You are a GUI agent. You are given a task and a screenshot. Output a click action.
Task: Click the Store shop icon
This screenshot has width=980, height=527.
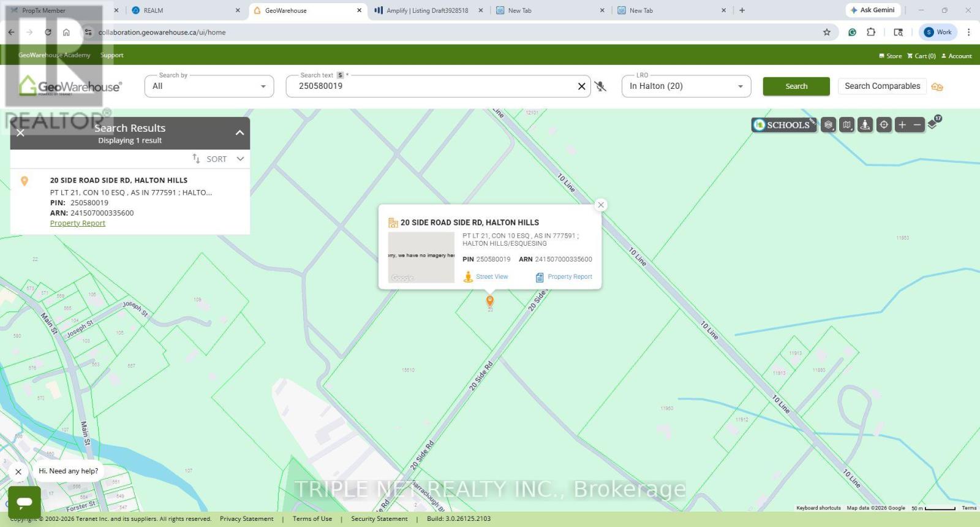(x=881, y=56)
